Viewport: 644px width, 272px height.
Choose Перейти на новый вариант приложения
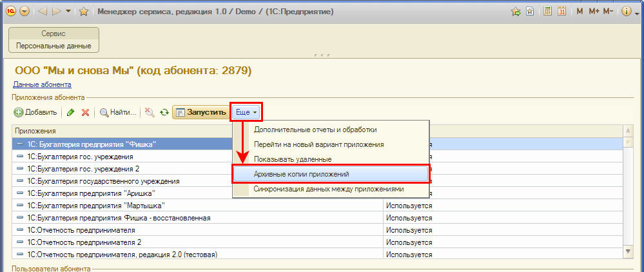[331, 144]
